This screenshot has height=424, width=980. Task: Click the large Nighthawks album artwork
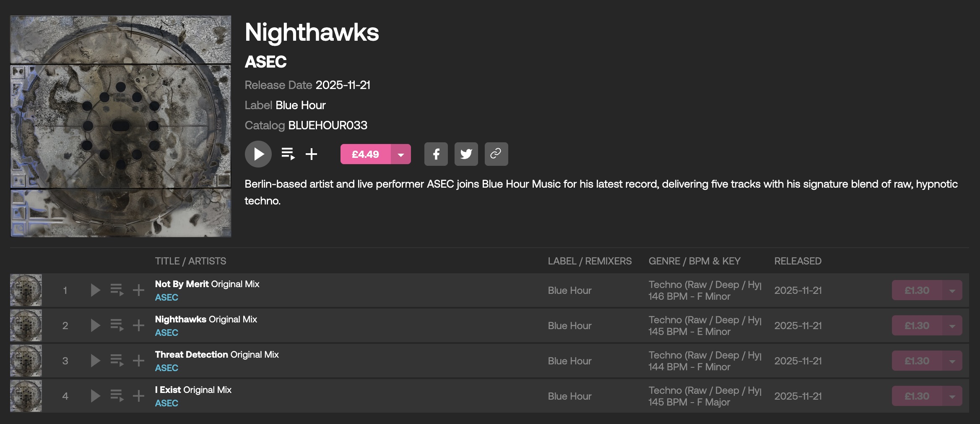coord(121,126)
